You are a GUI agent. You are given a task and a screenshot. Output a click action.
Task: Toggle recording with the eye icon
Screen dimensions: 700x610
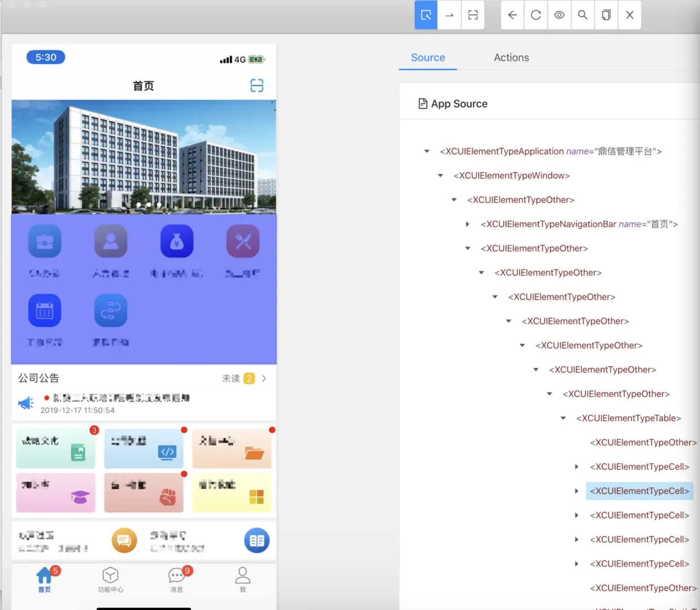click(559, 15)
